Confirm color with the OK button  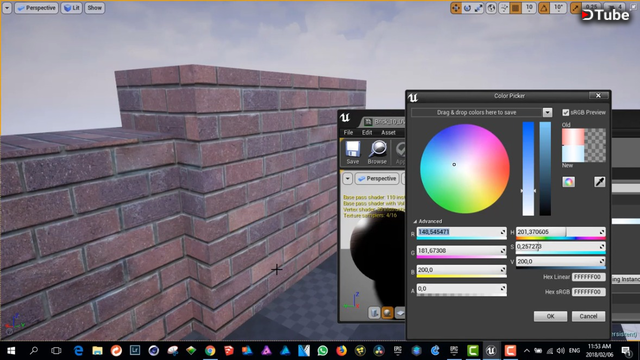pos(550,316)
